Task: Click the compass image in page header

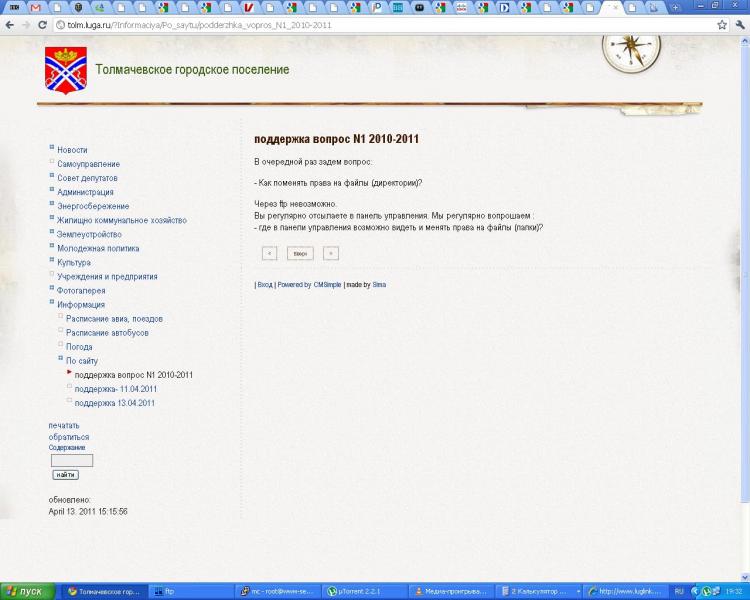Action: pos(630,49)
